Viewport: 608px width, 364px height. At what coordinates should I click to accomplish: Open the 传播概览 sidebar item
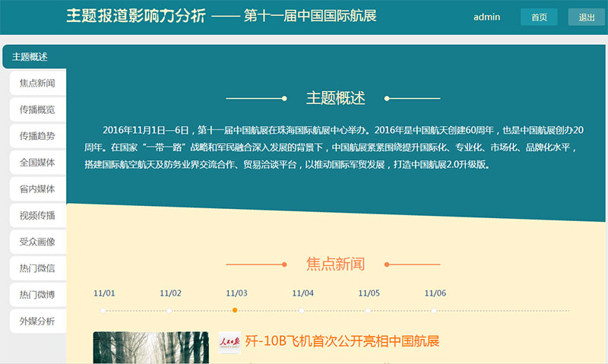tap(37, 109)
